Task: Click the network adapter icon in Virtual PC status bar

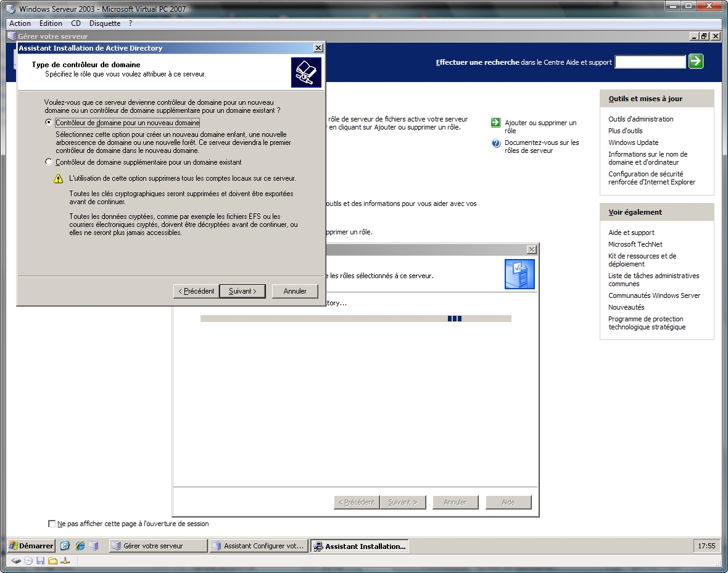Action: point(65,561)
